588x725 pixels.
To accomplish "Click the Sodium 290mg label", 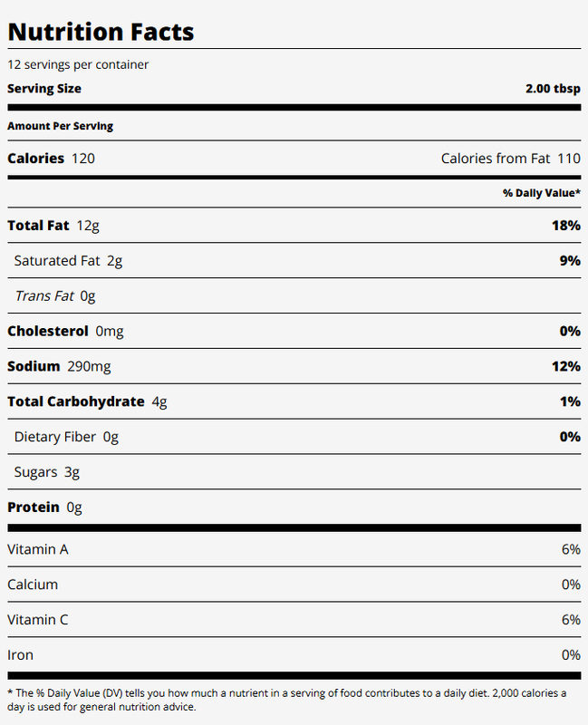I will [58, 366].
